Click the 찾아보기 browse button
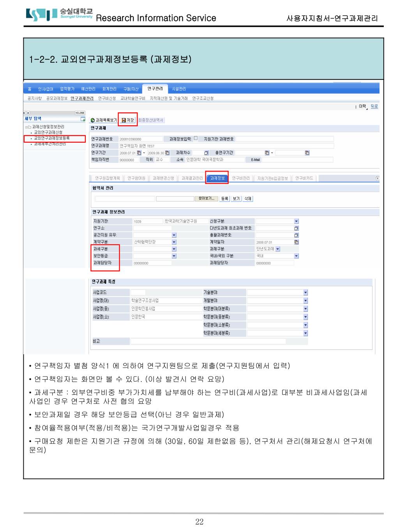Screen dimensions: 399x532 [206, 198]
